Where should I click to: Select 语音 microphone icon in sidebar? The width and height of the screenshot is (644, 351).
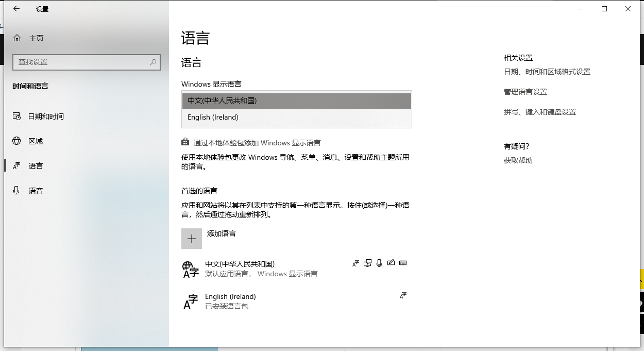pyautogui.click(x=17, y=191)
